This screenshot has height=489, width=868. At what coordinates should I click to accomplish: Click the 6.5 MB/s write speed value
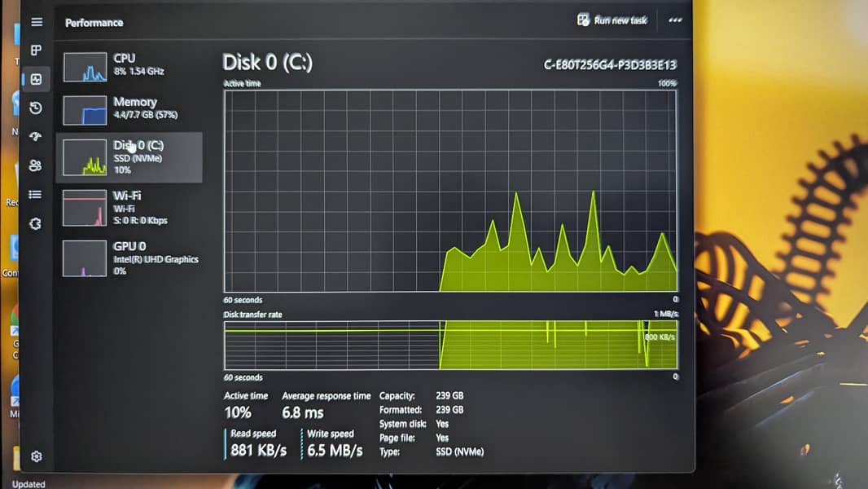tap(335, 450)
